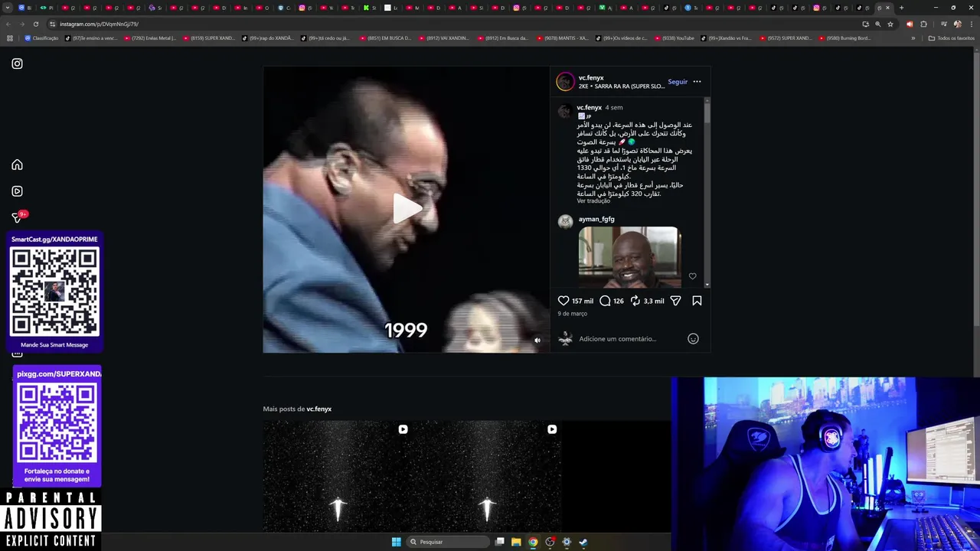The height and width of the screenshot is (551, 980).
Task: Reload the page in Chrome
Action: (35, 24)
